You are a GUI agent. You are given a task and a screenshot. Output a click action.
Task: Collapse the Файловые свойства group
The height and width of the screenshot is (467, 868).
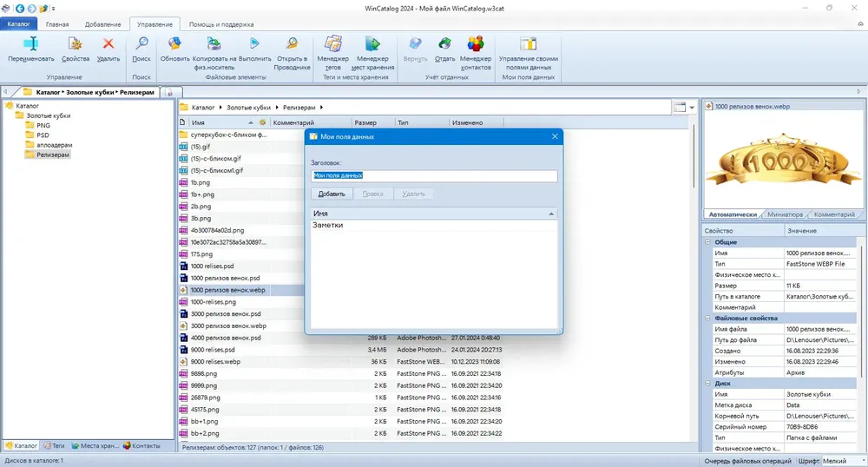(707, 319)
